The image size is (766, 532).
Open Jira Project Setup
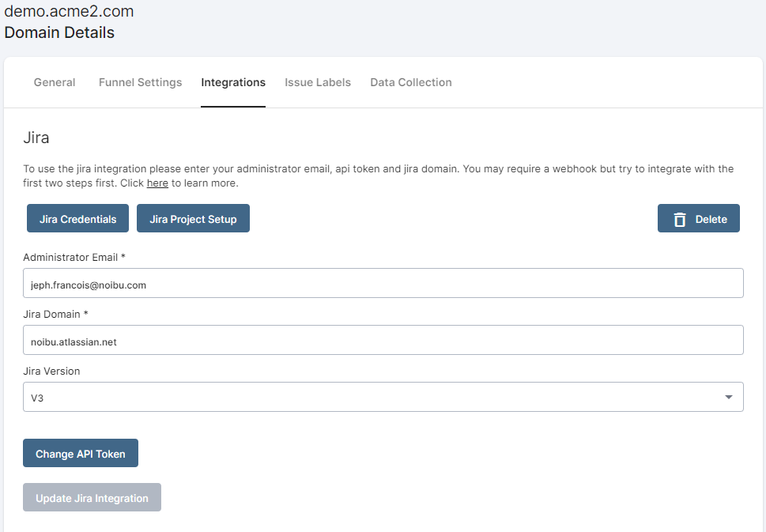coord(193,218)
